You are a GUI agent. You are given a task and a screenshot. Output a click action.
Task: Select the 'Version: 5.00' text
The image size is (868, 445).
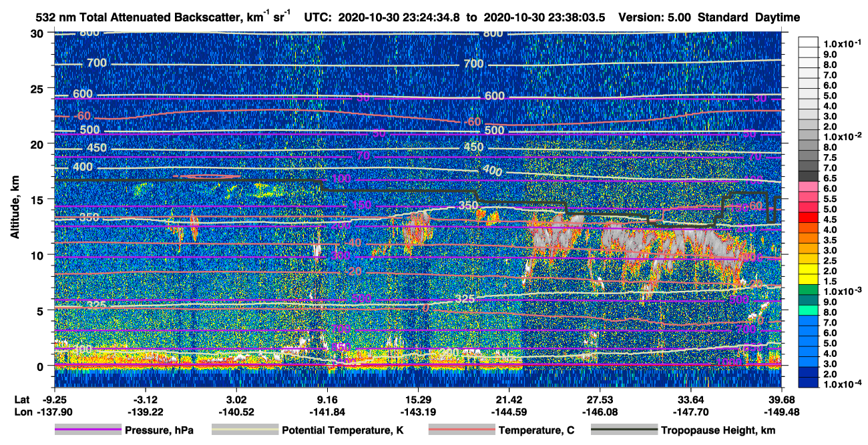pos(654,17)
